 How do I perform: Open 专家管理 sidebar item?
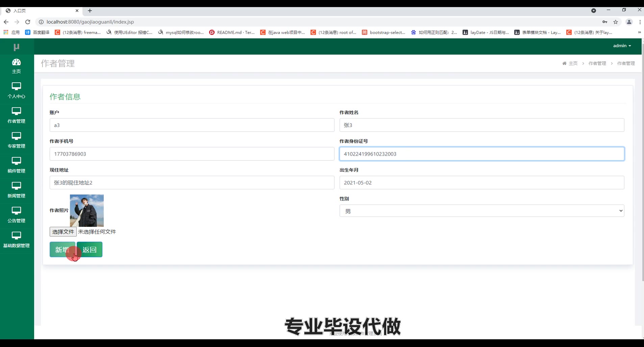(16, 140)
